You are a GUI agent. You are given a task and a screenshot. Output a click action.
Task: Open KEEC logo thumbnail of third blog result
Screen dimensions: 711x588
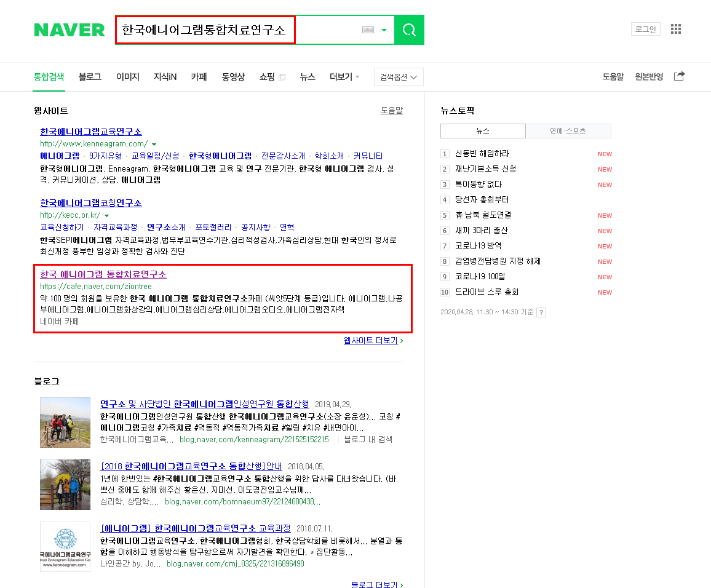tap(65, 547)
